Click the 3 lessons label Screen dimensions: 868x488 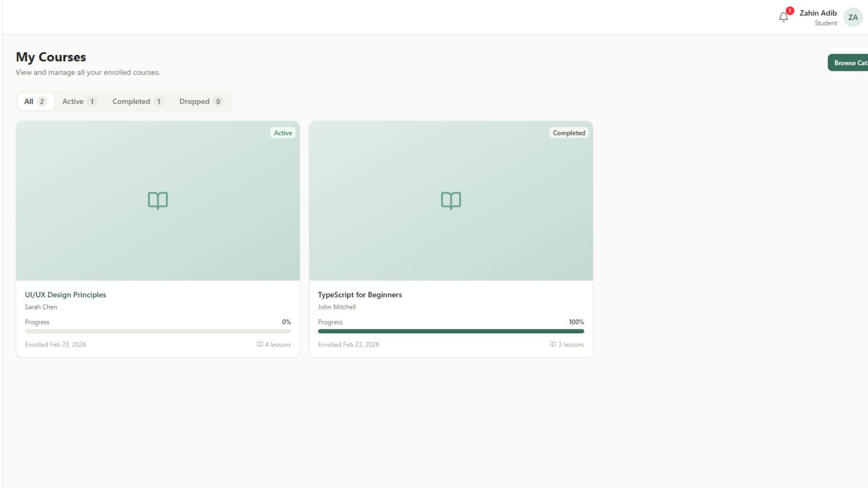click(571, 344)
